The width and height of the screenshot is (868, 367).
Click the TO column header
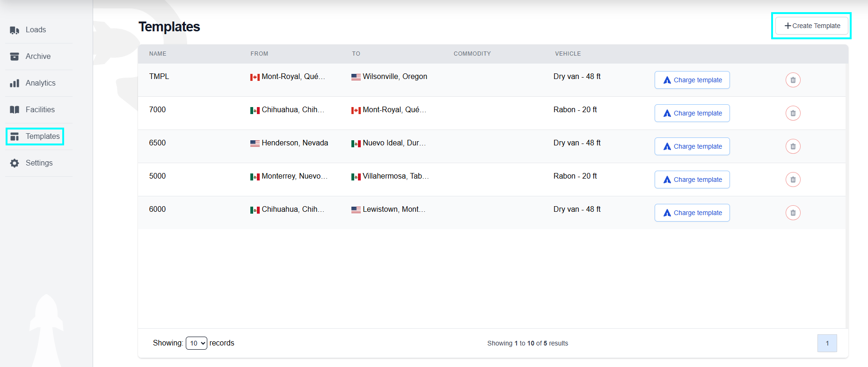(356, 54)
